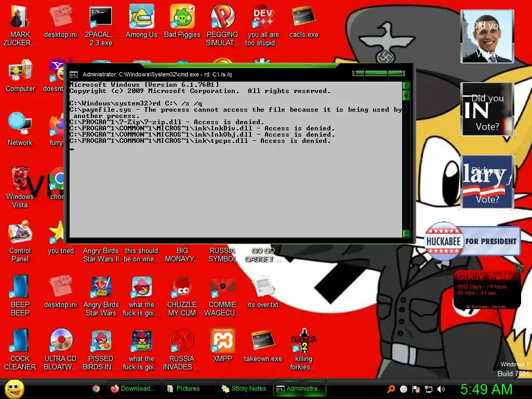Image resolution: width=532 pixels, height=399 pixels.
Task: Click the 5:49 AM taskbar clock
Action: 486,389
